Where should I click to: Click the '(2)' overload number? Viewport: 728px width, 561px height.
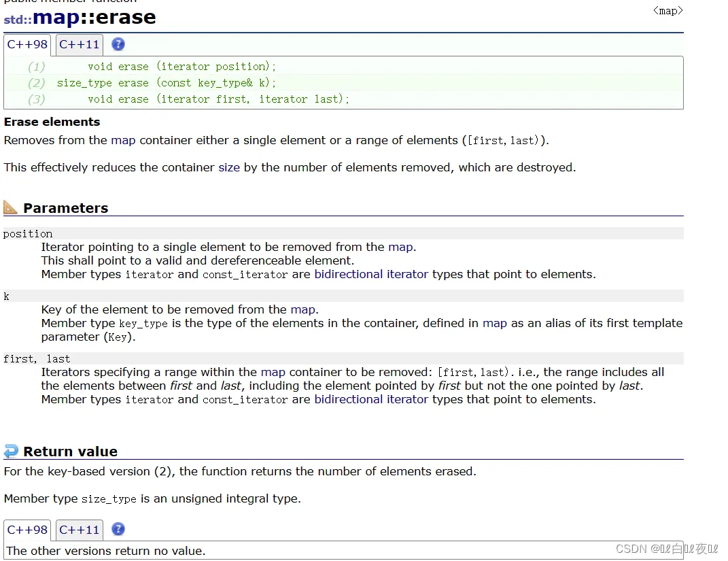pyautogui.click(x=37, y=83)
